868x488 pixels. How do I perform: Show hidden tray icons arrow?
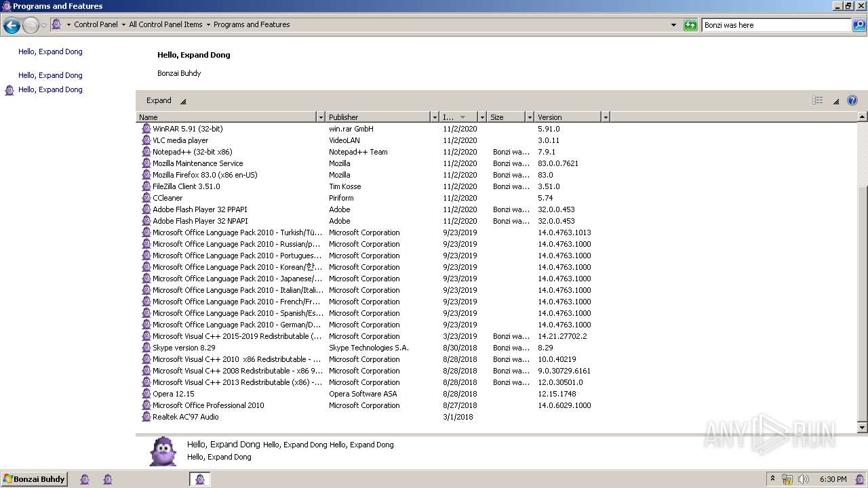[x=772, y=479]
